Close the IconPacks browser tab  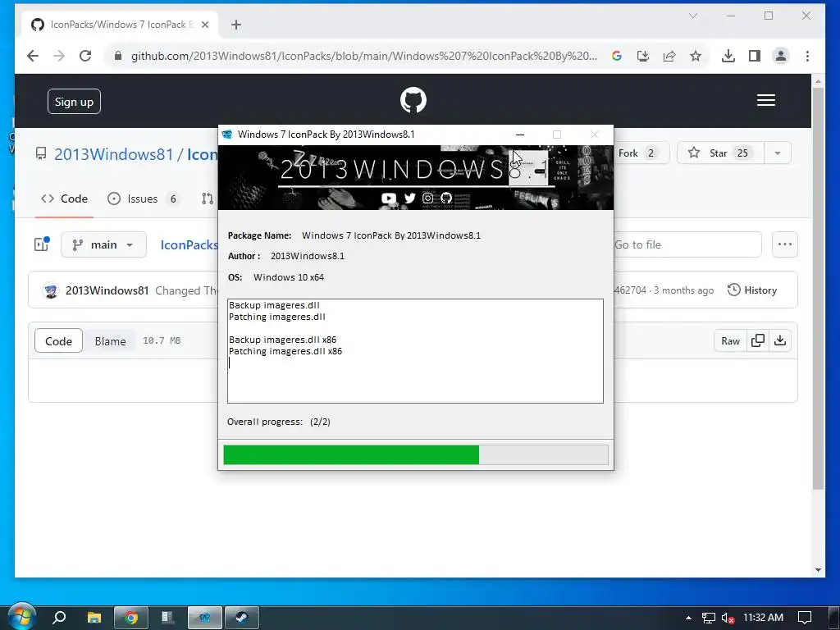[204, 25]
